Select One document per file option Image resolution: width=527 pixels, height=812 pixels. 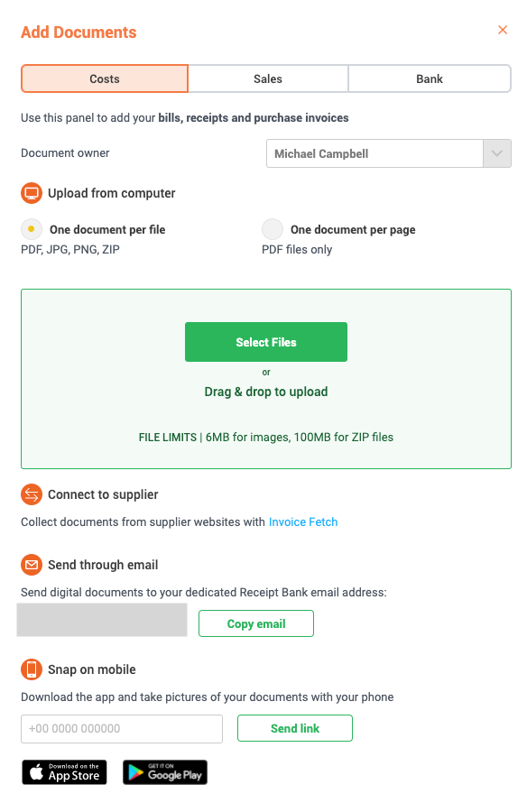click(31, 229)
